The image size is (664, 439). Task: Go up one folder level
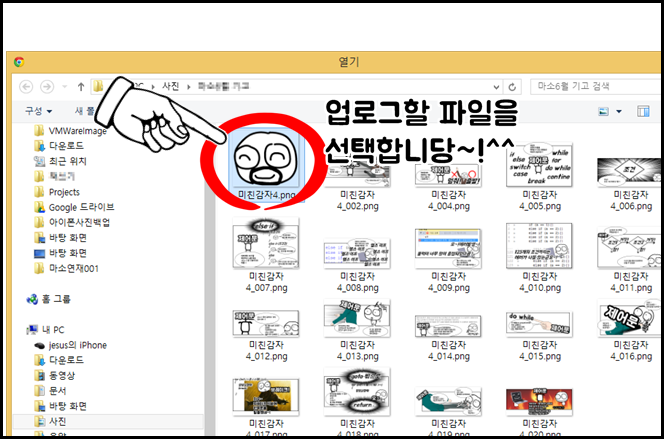click(81, 87)
